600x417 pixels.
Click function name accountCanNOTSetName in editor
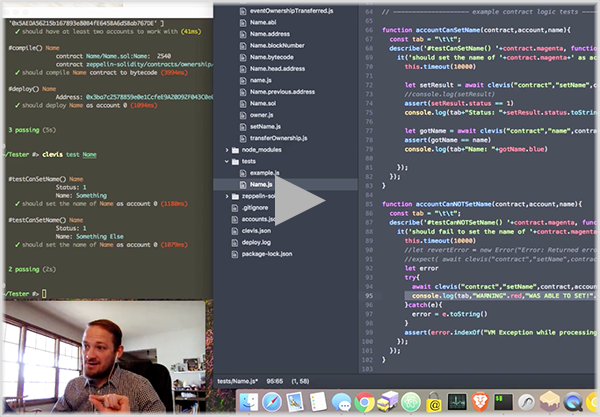point(453,204)
